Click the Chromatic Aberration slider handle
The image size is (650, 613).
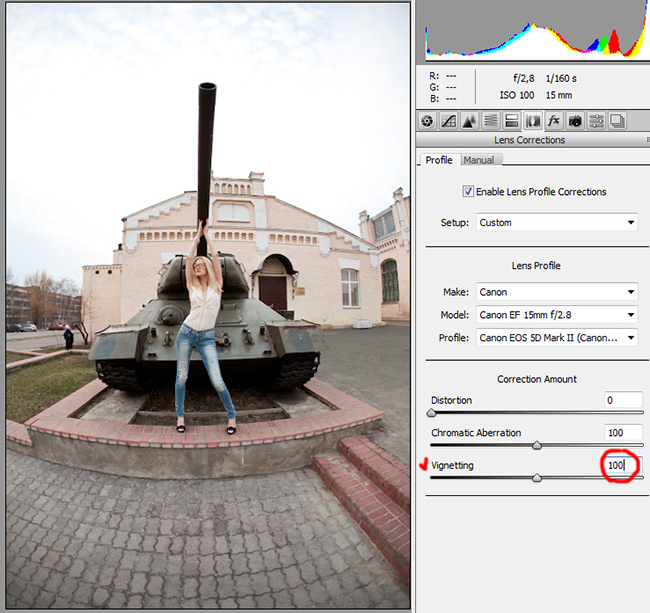coord(537,445)
